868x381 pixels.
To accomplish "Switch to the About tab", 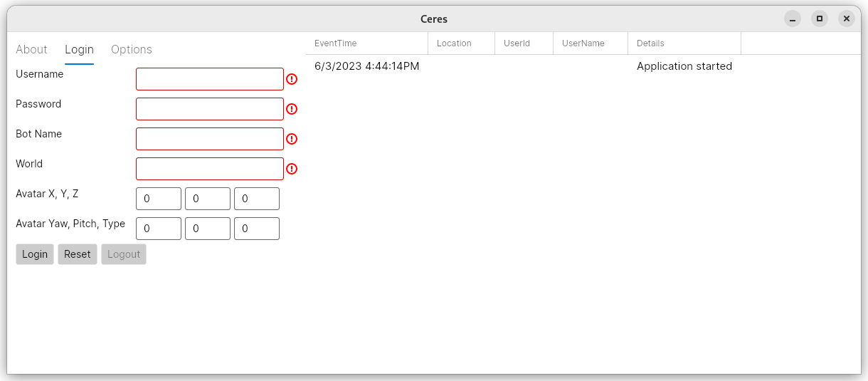I will (x=31, y=49).
